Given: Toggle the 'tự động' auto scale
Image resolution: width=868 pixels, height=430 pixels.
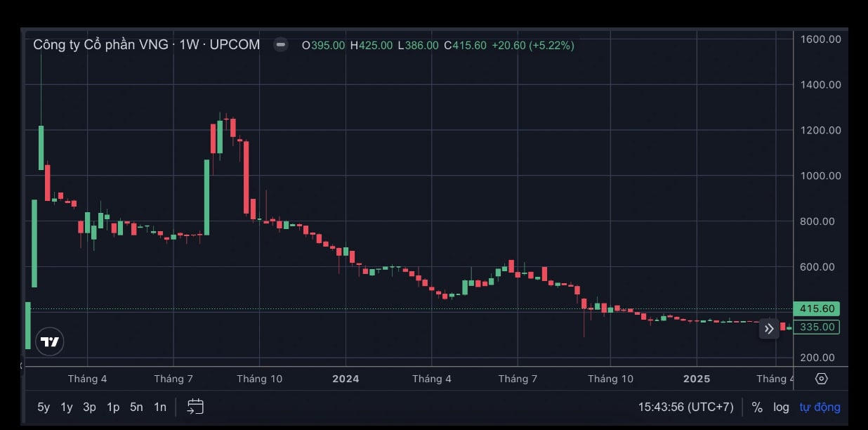Looking at the screenshot, I should pyautogui.click(x=819, y=407).
